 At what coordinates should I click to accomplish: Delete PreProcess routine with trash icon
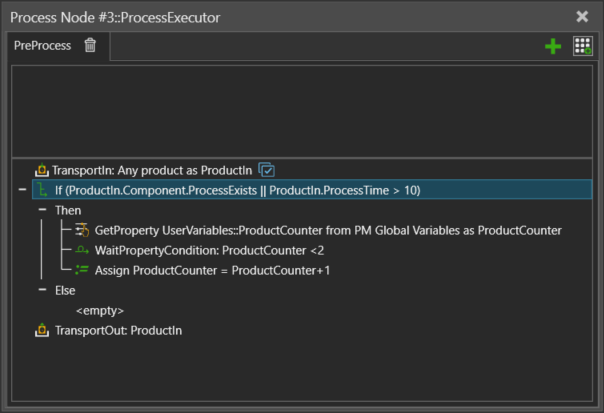[x=90, y=45]
